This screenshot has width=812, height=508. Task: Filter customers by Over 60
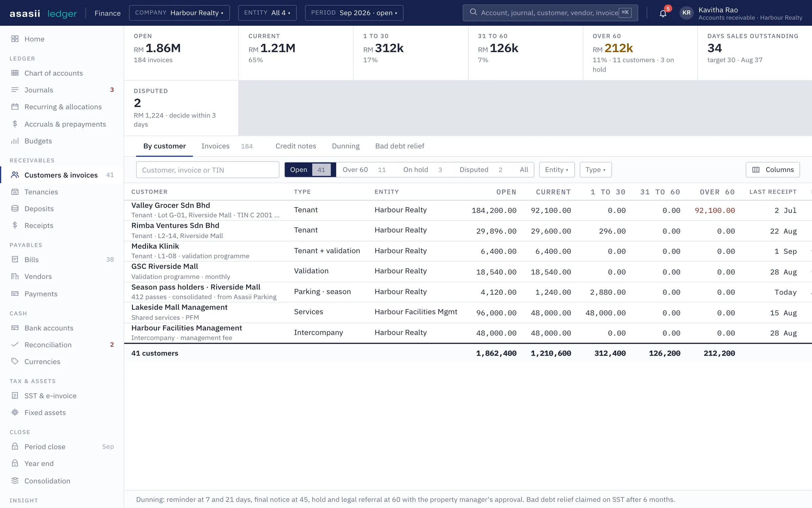click(364, 170)
